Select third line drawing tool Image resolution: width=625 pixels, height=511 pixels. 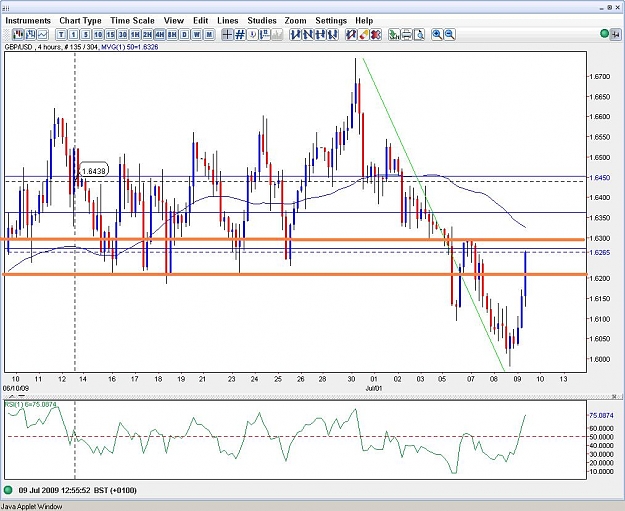pyautogui.click(x=320, y=35)
